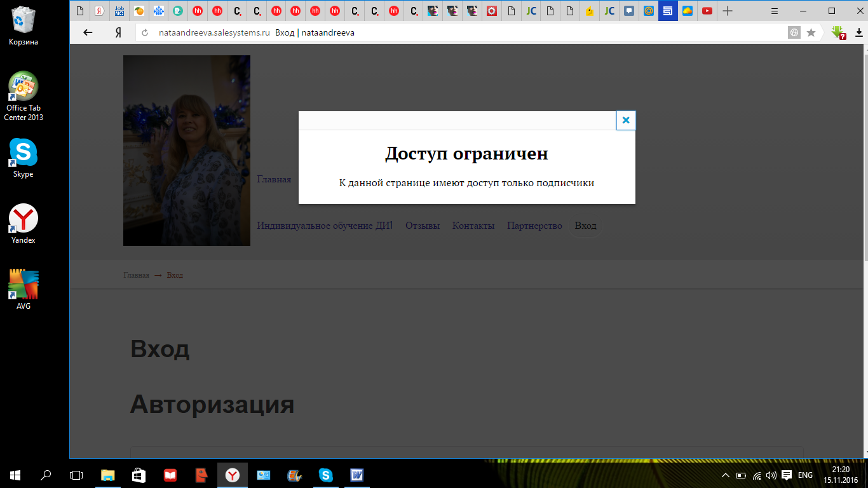The width and height of the screenshot is (868, 488).
Task: Open File Explorer from the taskbar
Action: (108, 475)
